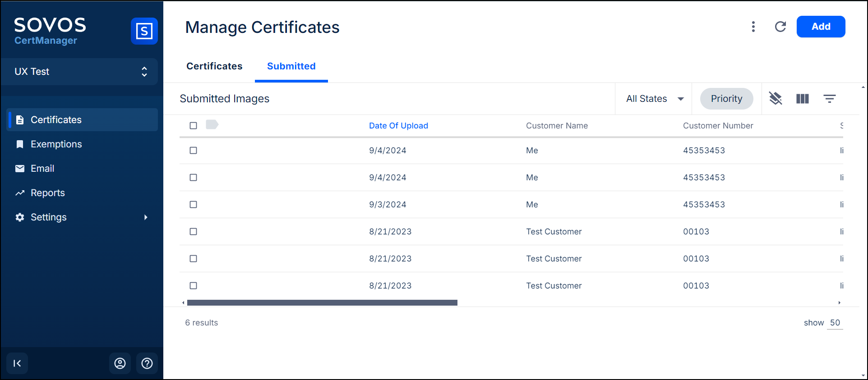Toggle the Priority filter chip
868x380 pixels.
coord(726,99)
